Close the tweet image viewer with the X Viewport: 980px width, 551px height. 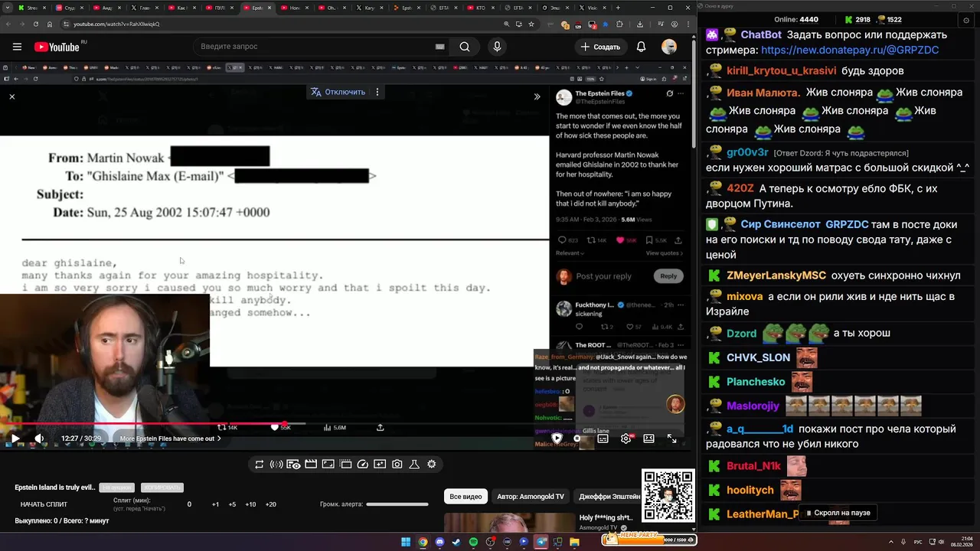point(11,96)
